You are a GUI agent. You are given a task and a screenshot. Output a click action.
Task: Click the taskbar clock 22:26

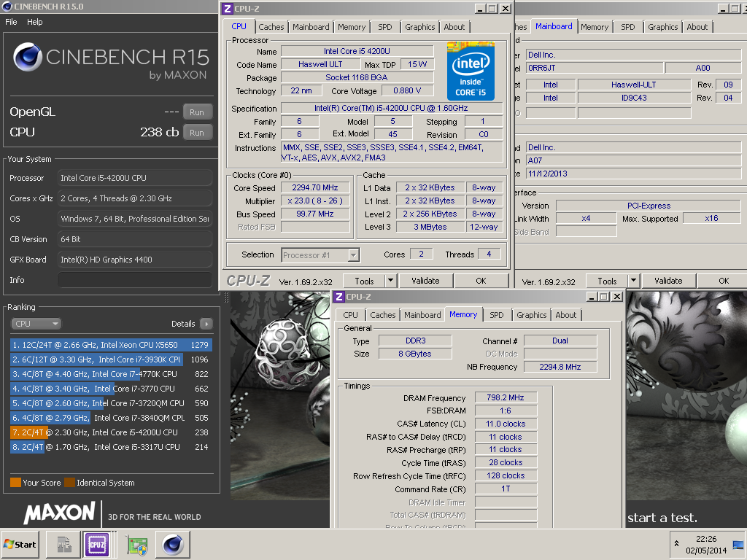705,539
